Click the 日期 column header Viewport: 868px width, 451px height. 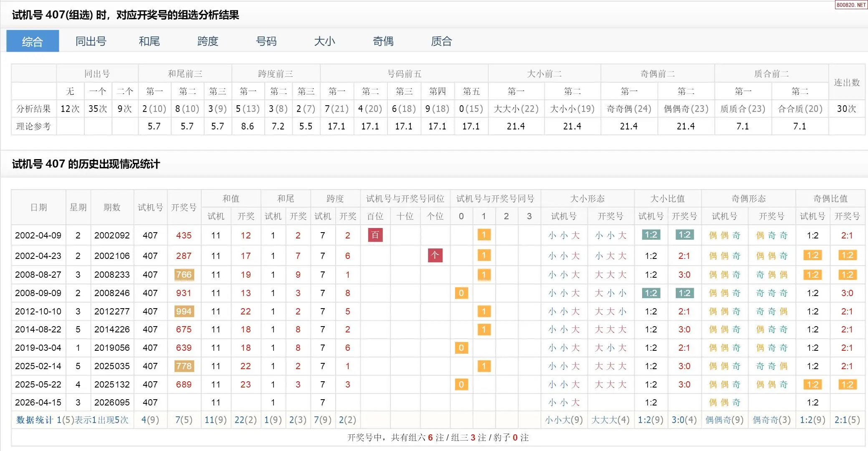coord(38,208)
